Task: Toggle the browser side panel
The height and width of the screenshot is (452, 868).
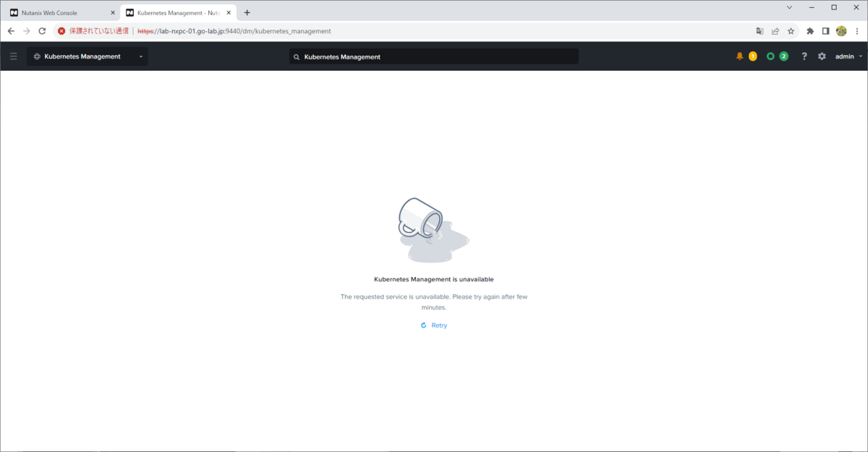Action: point(825,31)
